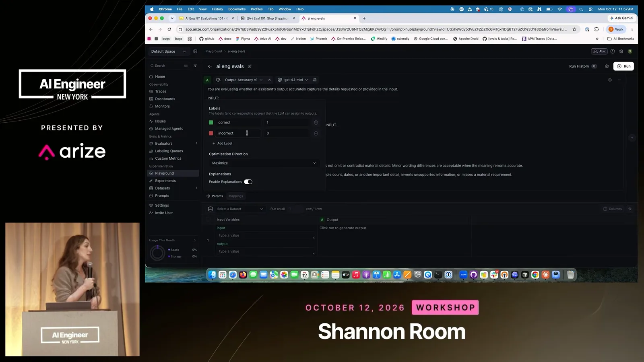Open the gpt-4.1-mini model dropdown
Viewport: 644px width, 362px height.
coord(293,80)
